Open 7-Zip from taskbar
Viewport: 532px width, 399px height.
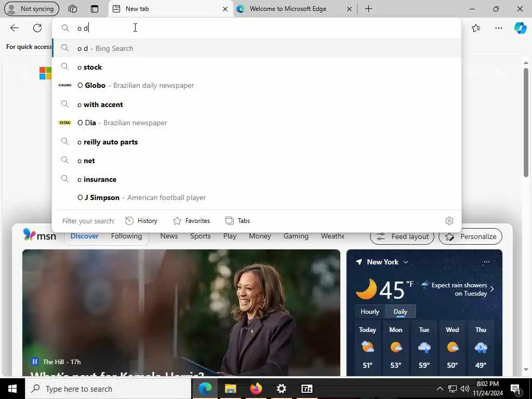tap(307, 389)
